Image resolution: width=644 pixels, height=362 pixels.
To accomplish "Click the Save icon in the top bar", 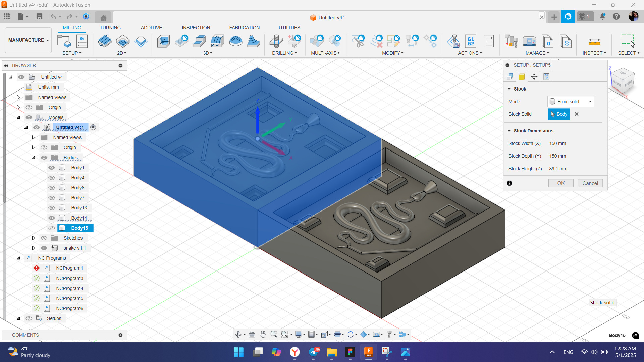I will click(39, 16).
